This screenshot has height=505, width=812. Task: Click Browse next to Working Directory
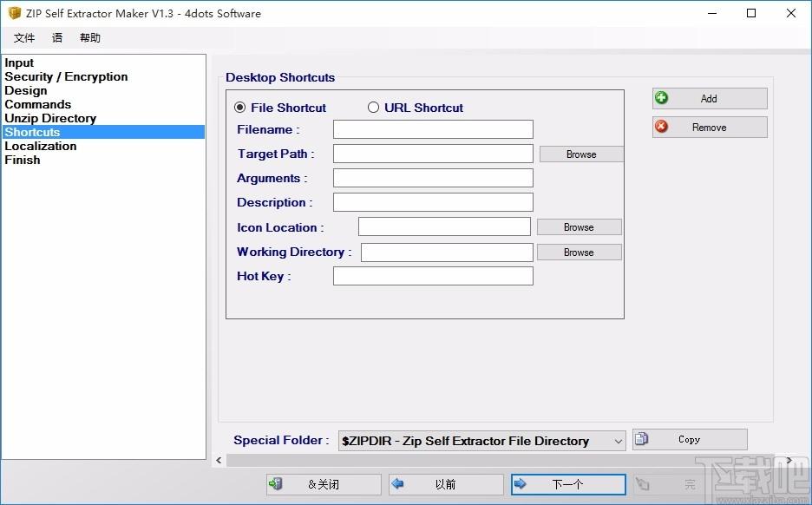(579, 252)
